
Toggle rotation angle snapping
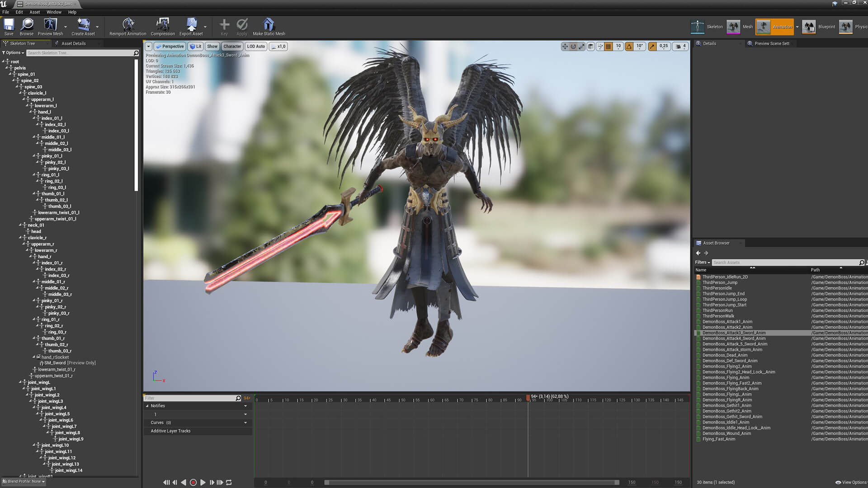629,47
